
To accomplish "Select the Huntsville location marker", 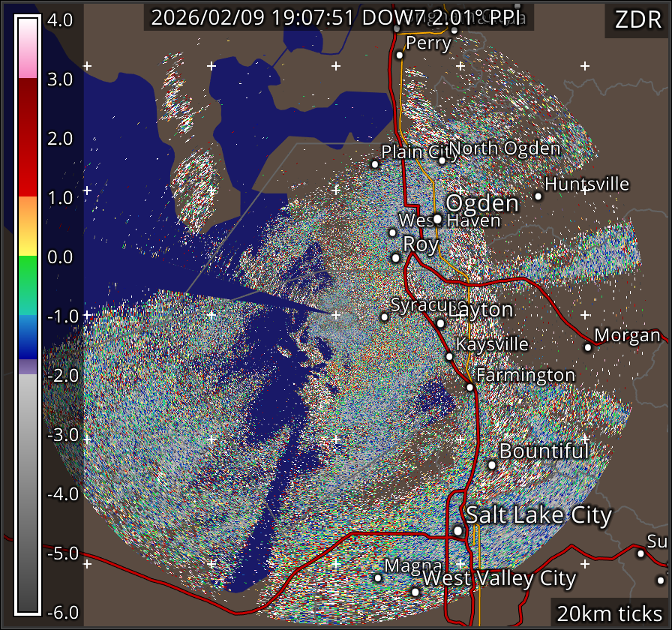I will 538,196.
